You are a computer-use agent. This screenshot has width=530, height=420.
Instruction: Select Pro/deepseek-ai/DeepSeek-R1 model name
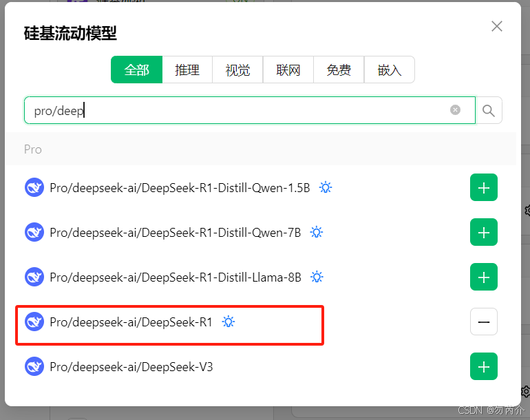click(131, 322)
